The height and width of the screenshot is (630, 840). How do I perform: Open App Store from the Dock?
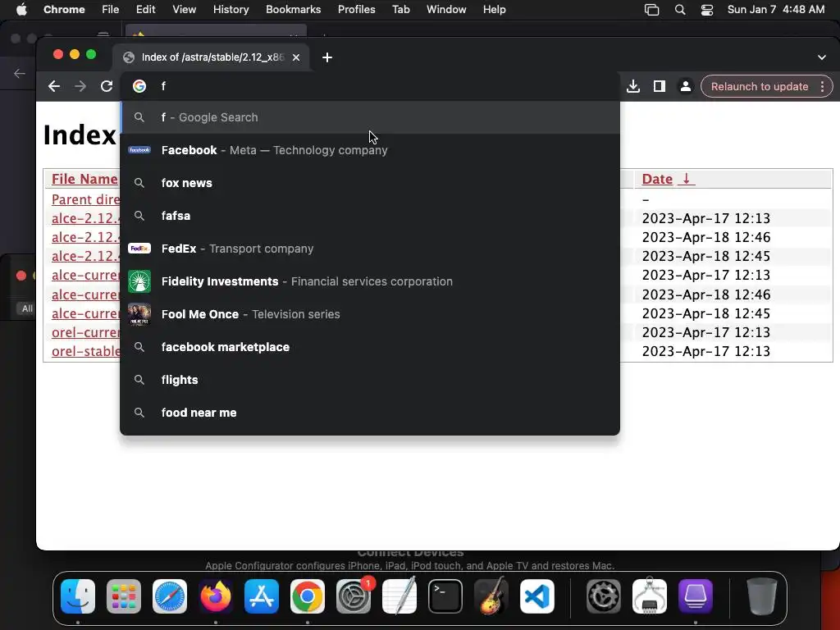[262, 596]
